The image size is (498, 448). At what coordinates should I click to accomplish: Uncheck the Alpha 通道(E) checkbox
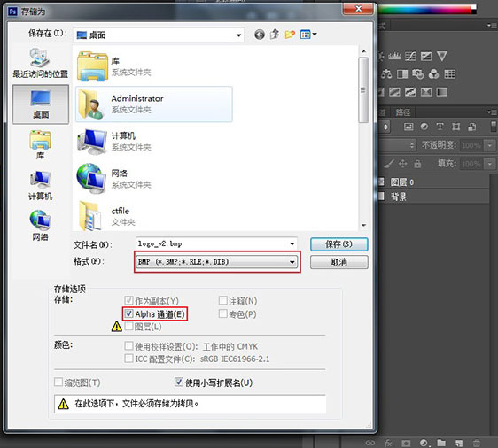[x=128, y=313]
